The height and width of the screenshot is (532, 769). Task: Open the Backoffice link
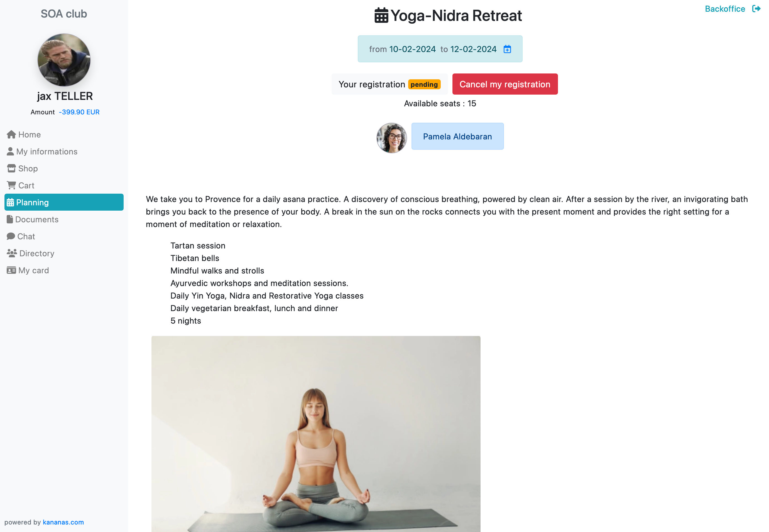coord(725,9)
